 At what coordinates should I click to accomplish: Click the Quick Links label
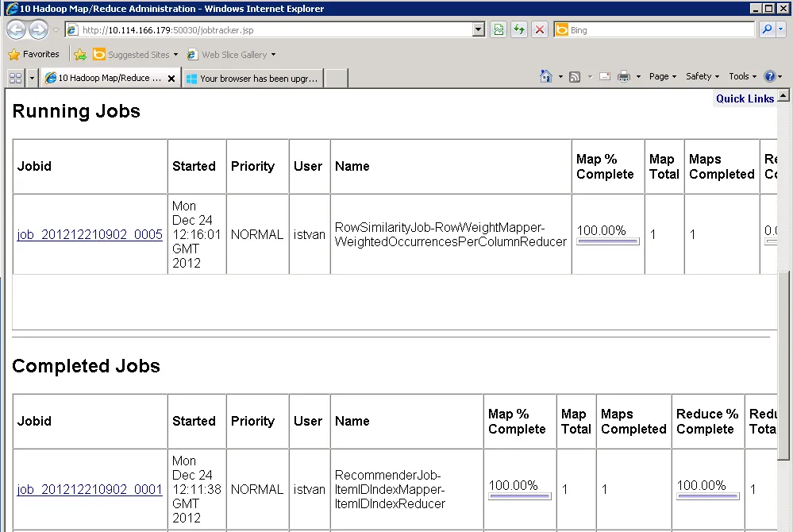coord(745,98)
